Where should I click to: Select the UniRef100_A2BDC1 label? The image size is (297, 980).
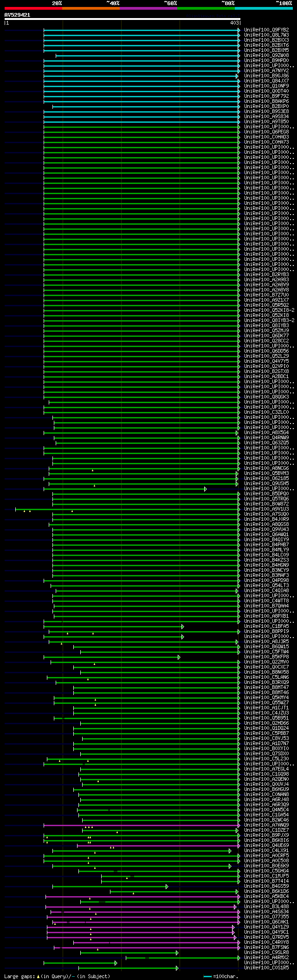point(266,376)
